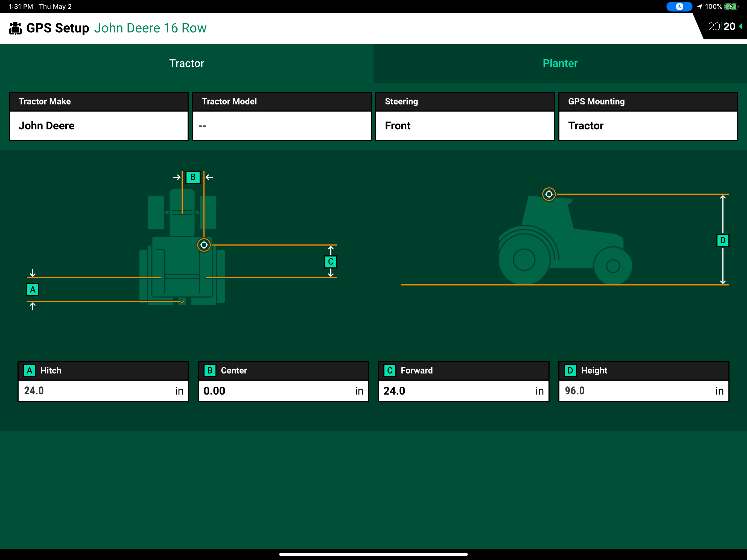Switch to the Tractor tab
The width and height of the screenshot is (747, 560).
187,63
